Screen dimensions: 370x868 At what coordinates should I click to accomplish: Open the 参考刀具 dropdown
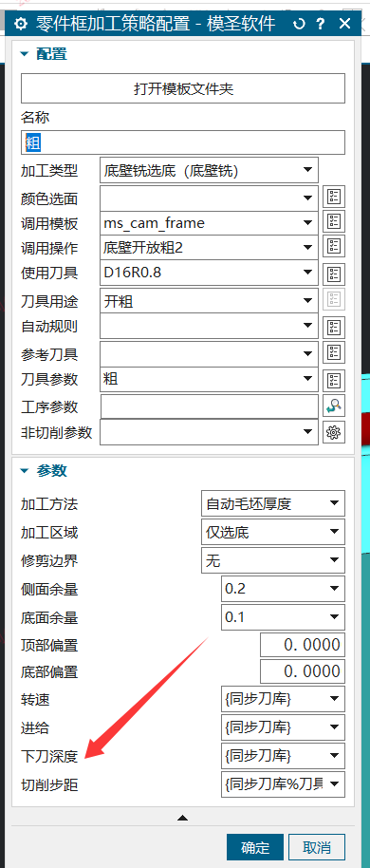point(209,353)
